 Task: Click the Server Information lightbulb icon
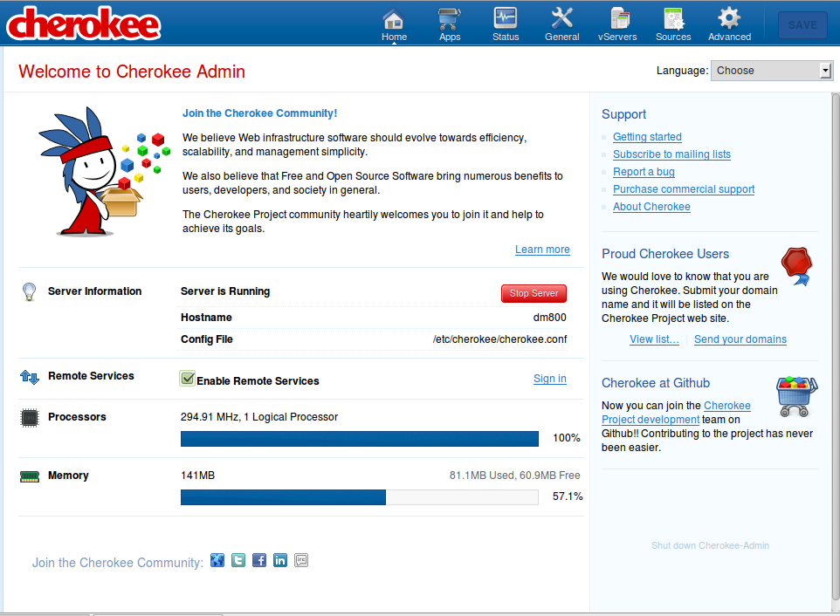[x=29, y=291]
